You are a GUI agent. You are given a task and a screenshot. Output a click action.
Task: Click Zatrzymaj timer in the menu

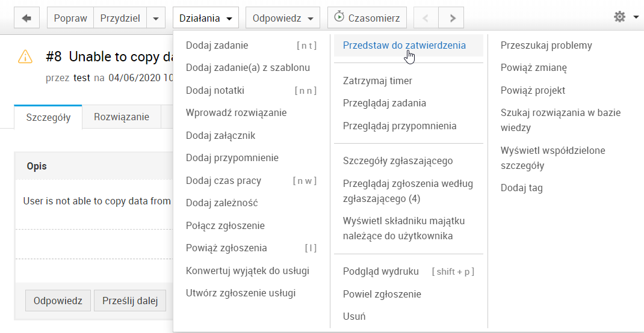(x=377, y=81)
